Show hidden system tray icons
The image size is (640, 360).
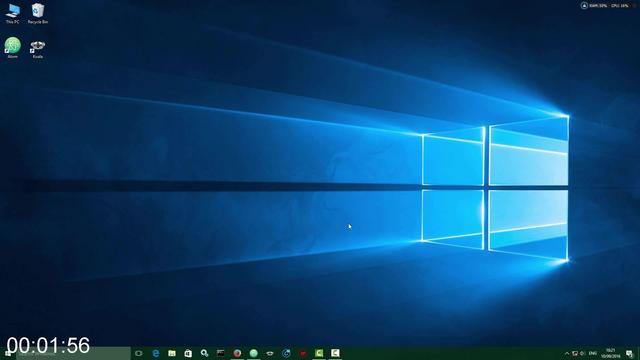pyautogui.click(x=567, y=353)
